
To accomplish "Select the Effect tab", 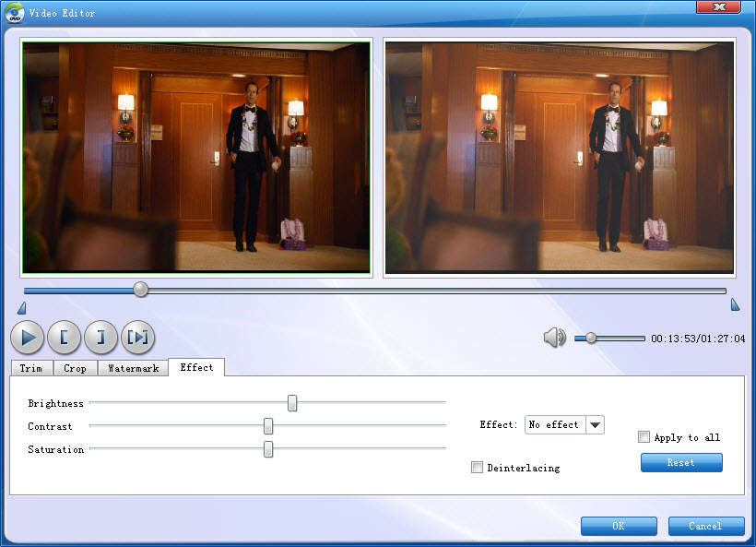I will (196, 367).
